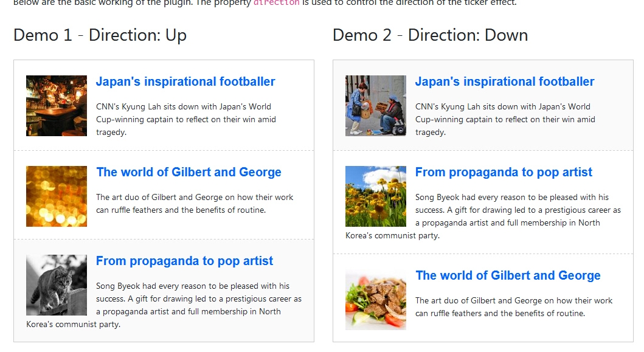Click the golden bokeh lights thumbnail

click(x=57, y=196)
